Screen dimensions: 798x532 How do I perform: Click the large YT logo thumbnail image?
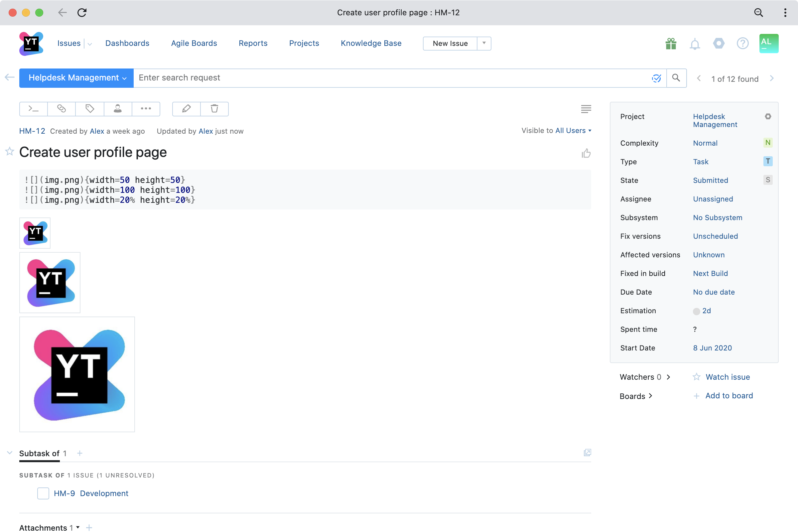click(76, 374)
